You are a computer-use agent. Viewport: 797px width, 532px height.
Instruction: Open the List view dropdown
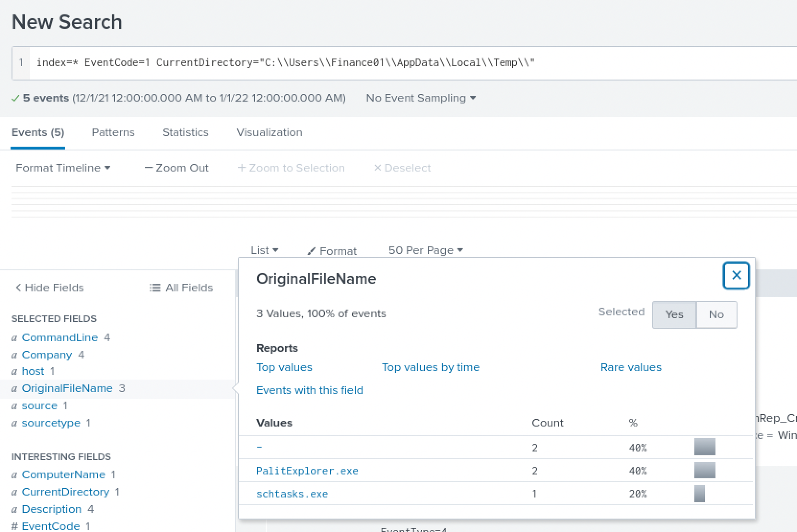[264, 250]
